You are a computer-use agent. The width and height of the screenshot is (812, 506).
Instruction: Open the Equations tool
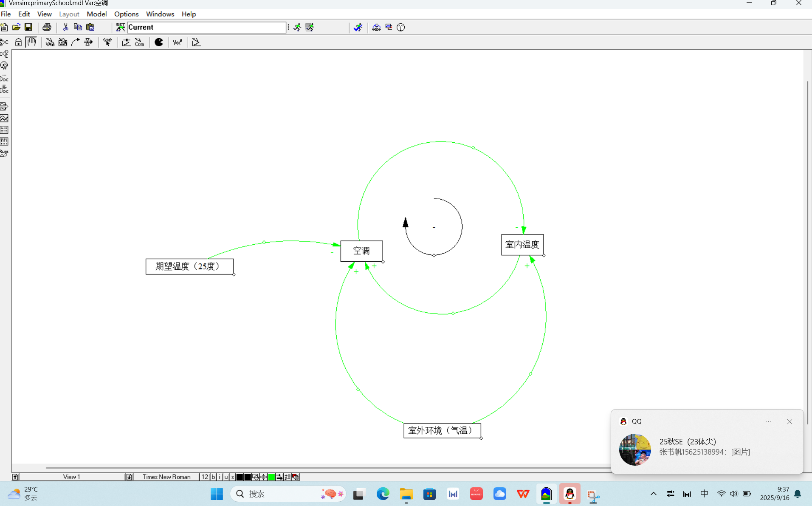[x=178, y=42]
